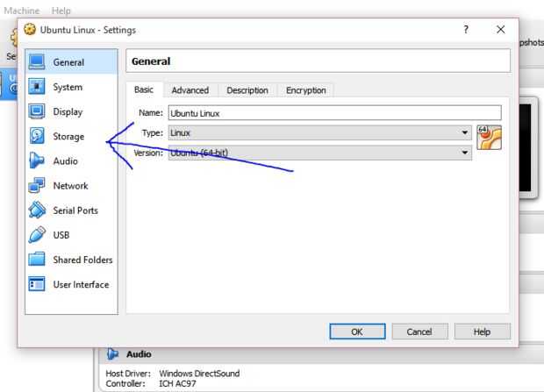Open the Machine menu
Viewport: 544px width, 392px height.
22,11
